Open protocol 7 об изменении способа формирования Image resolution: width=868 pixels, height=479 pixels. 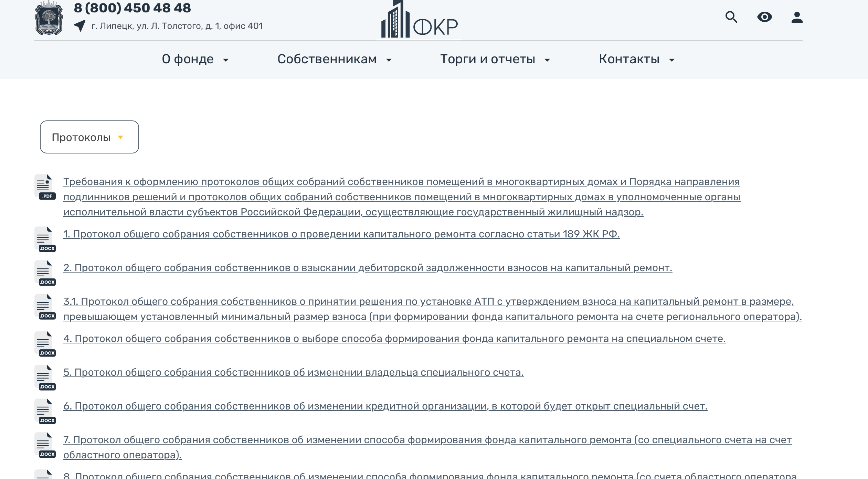point(427,440)
